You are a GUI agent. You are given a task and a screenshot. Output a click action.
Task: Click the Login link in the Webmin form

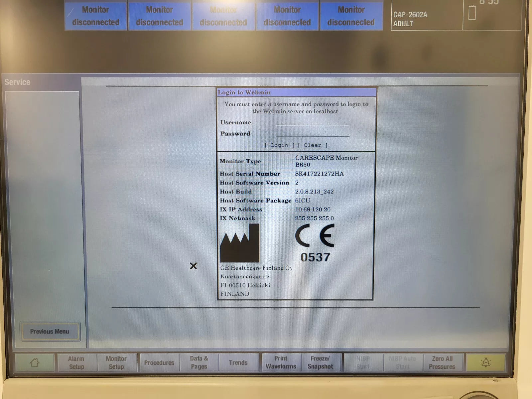click(x=279, y=145)
